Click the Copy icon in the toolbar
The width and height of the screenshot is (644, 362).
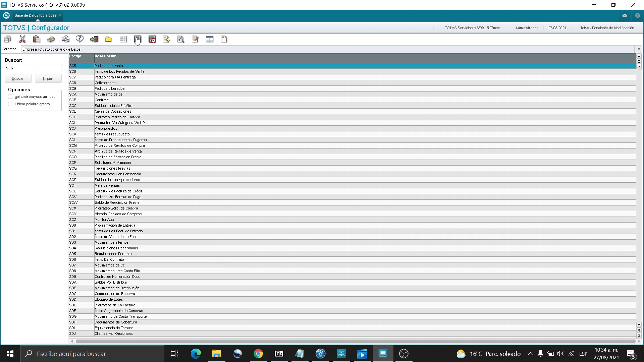pos(8,39)
